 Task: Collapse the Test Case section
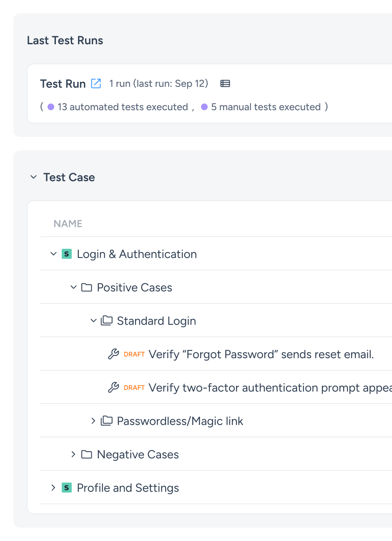pos(34,177)
